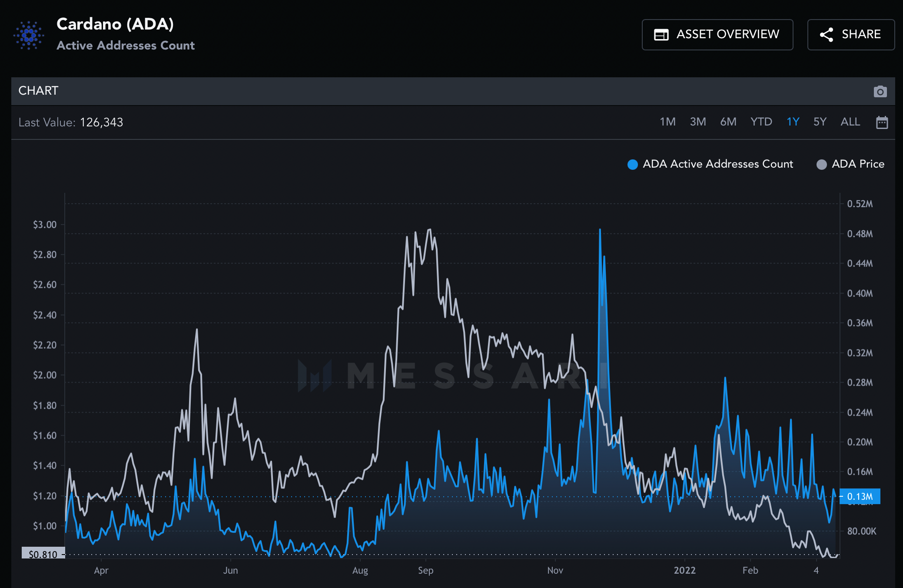Click the Sep label on time axis

(x=425, y=570)
